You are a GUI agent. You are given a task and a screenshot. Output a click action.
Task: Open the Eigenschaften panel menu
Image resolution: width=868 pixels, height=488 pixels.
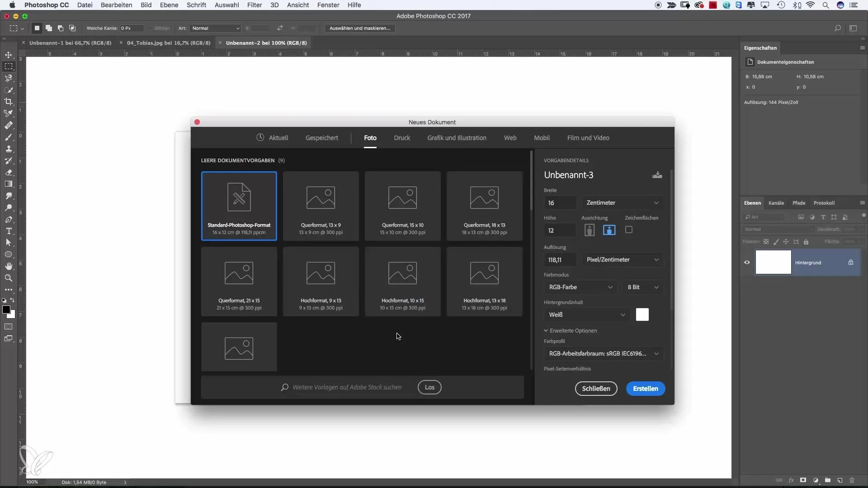(x=862, y=48)
